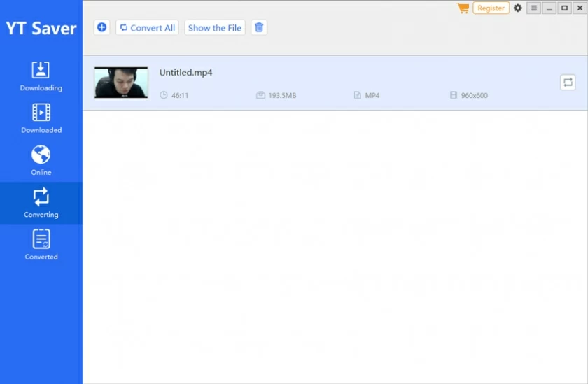Click the Untitled.mp4 file name
The width and height of the screenshot is (588, 384).
click(x=186, y=72)
